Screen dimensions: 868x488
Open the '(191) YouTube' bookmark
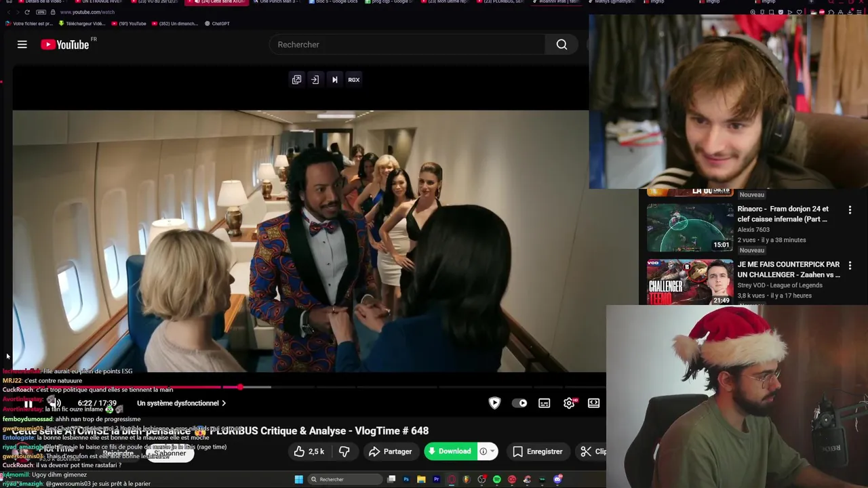[x=128, y=24]
